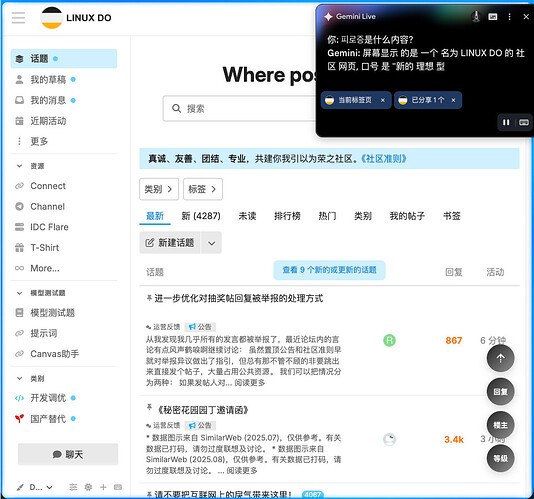Viewport: 534px width, 499px height.
Task: Open topic 《秘密花园园丁邀请函》
Action: pos(203,410)
